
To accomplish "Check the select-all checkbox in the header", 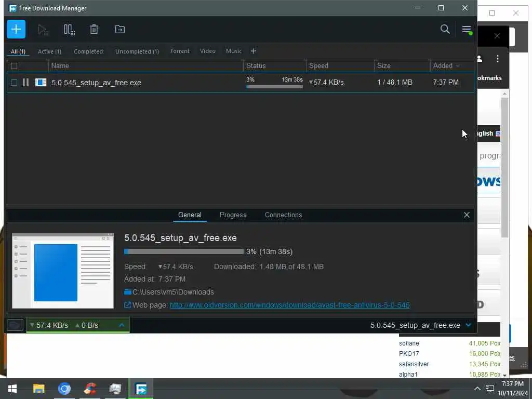I will 14,66.
